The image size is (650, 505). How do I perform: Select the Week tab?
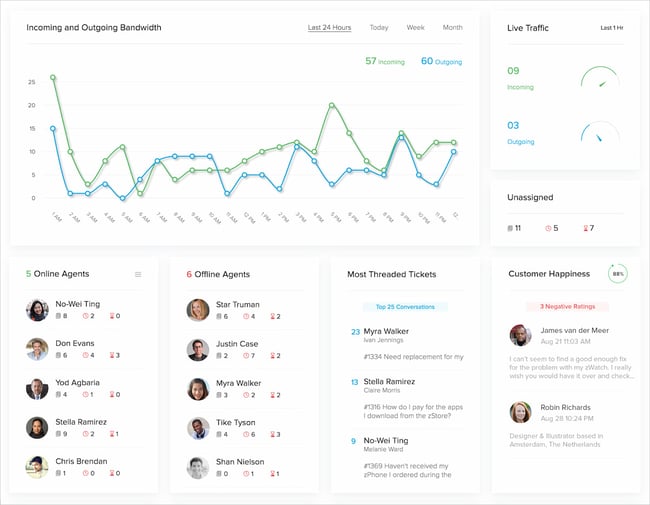pyautogui.click(x=415, y=27)
